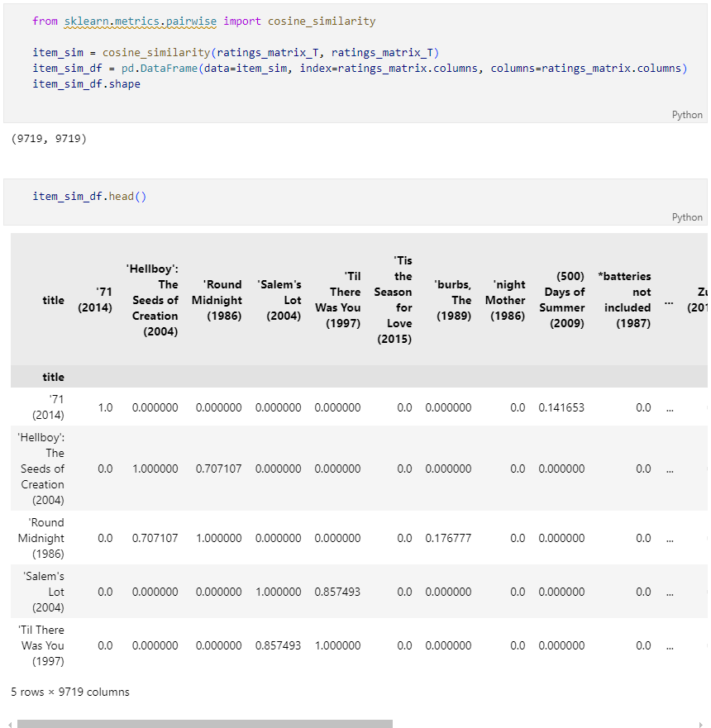The image size is (711, 728).
Task: Click the (500) Days of Summer column header
Action: point(565,300)
